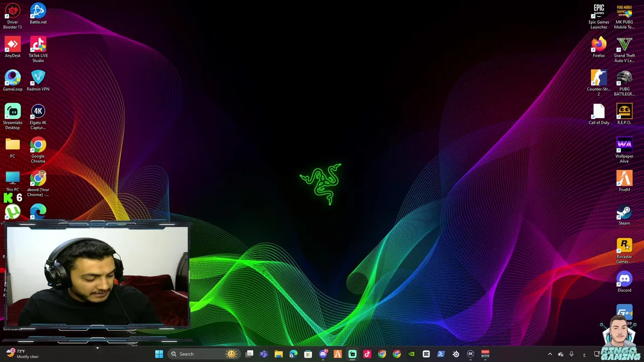Image resolution: width=644 pixels, height=362 pixels.
Task: Open the PC folder on desktop
Action: 13,148
